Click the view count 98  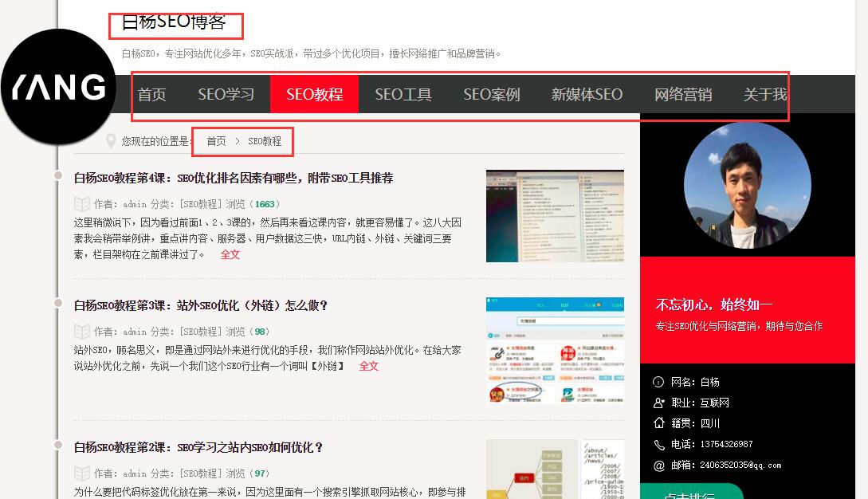(260, 331)
